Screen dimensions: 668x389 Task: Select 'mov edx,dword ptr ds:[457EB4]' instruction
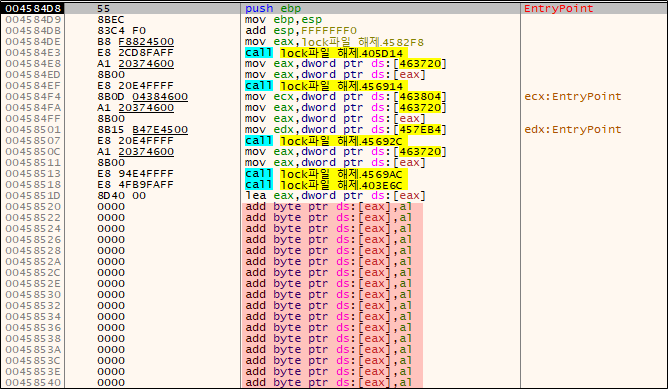coord(346,130)
